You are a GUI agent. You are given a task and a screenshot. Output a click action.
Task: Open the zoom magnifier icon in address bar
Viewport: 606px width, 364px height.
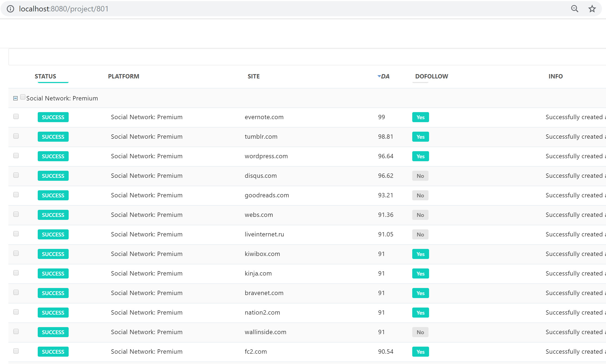click(575, 9)
